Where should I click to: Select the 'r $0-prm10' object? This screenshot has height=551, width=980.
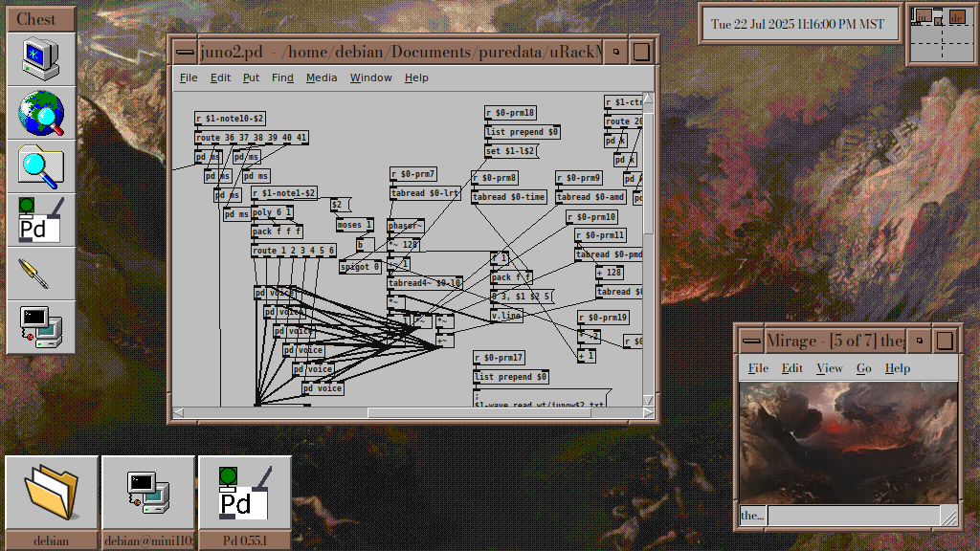click(x=591, y=217)
